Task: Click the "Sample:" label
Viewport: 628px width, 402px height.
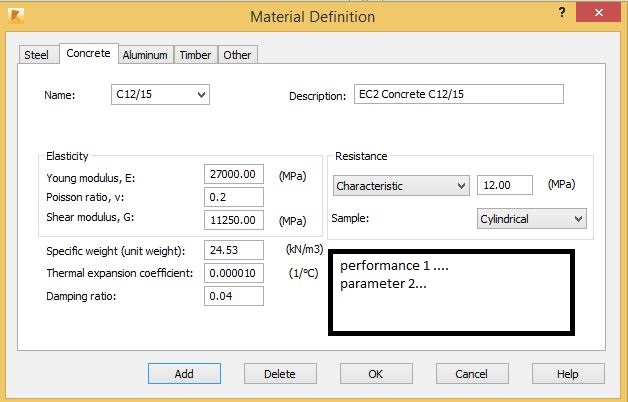Action: coord(350,218)
